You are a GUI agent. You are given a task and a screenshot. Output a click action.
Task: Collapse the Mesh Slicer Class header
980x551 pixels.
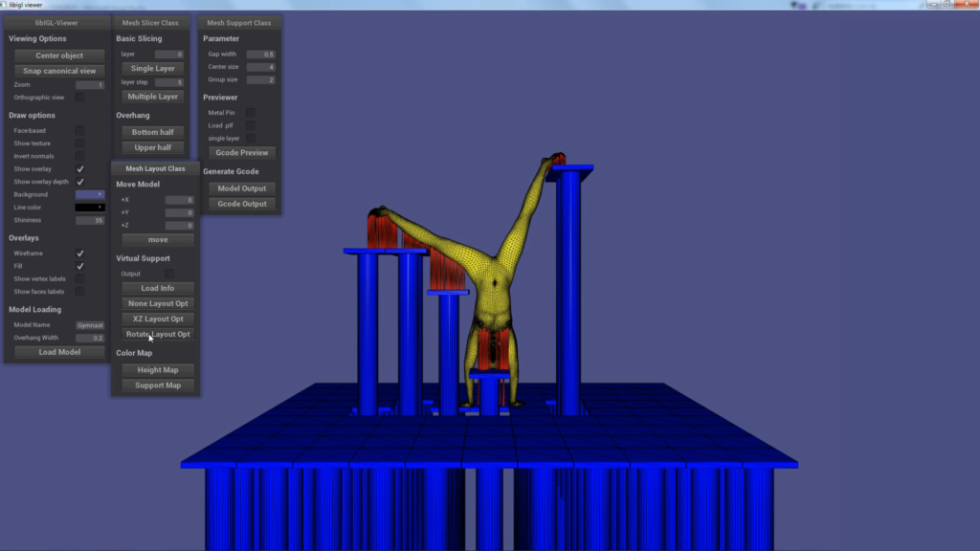(150, 23)
